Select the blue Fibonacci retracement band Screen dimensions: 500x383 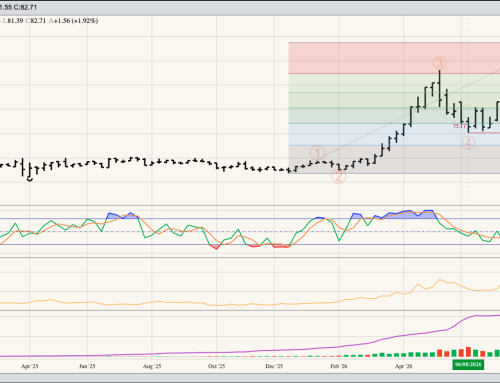click(x=394, y=135)
